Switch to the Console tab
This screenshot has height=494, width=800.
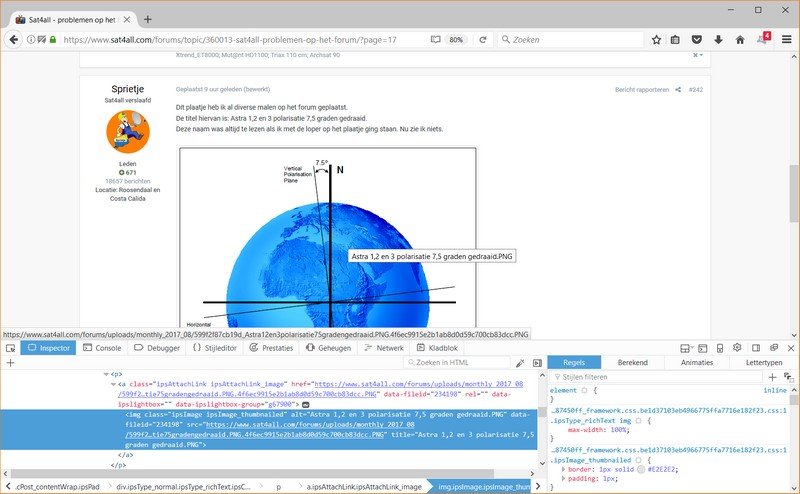tap(102, 348)
